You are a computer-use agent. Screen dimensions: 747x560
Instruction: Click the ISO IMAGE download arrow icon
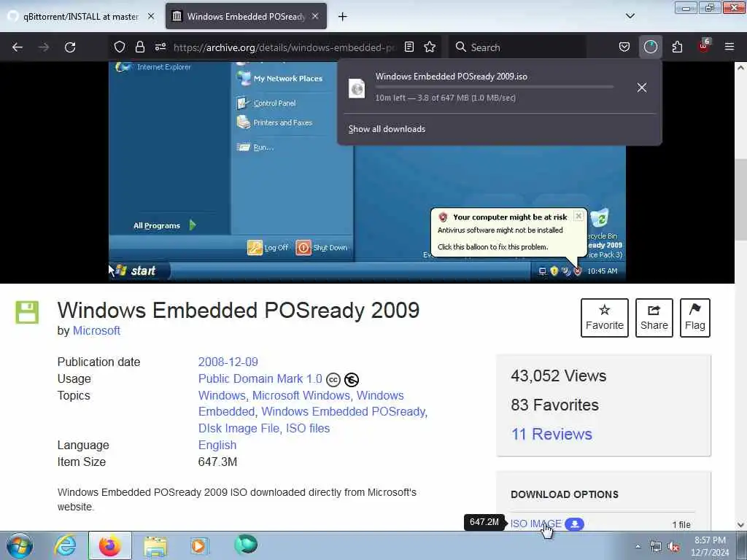click(x=575, y=524)
